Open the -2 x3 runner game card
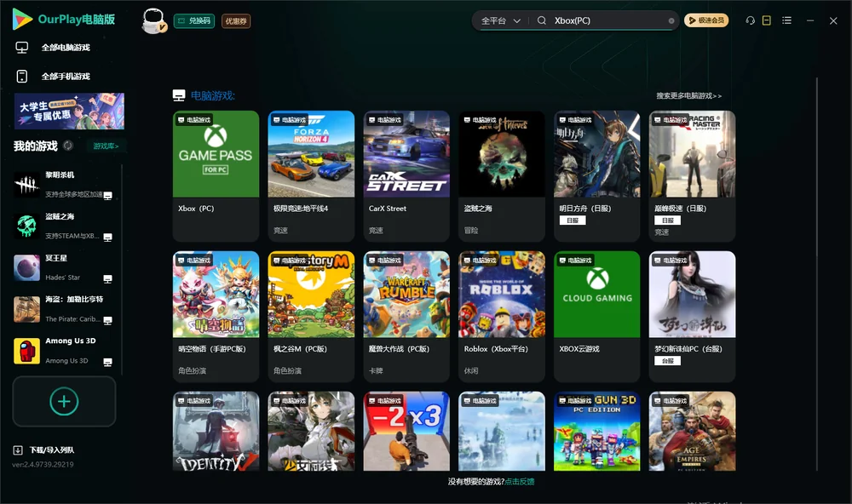This screenshot has height=504, width=852. [x=406, y=432]
